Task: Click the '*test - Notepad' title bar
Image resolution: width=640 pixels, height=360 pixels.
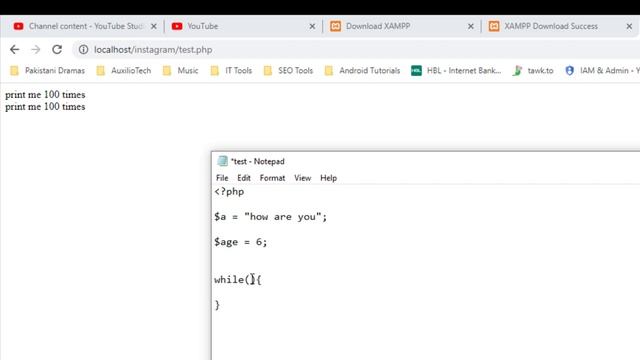Action: [426, 161]
